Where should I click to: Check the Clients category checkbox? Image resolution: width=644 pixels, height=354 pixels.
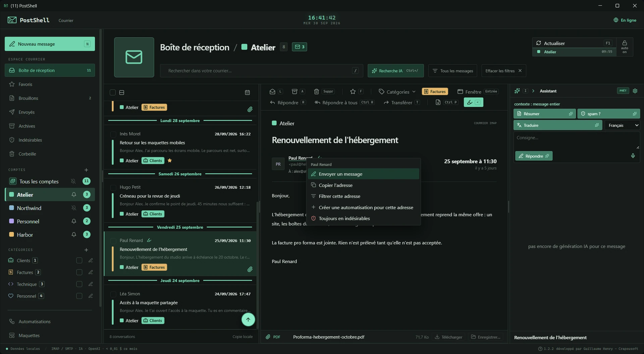click(79, 260)
